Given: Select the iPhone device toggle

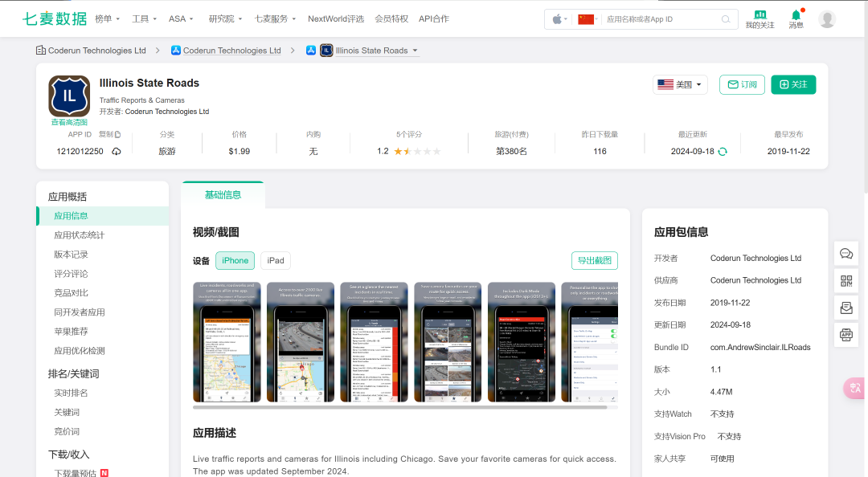Looking at the screenshot, I should (x=235, y=261).
